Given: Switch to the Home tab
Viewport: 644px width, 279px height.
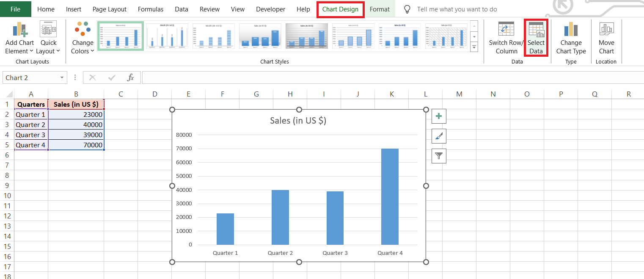Looking at the screenshot, I should tap(46, 9).
